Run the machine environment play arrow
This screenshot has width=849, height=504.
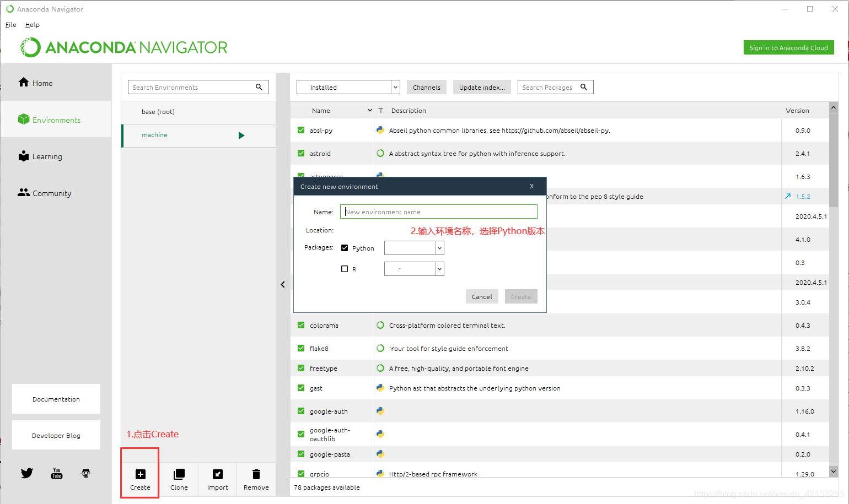(241, 136)
